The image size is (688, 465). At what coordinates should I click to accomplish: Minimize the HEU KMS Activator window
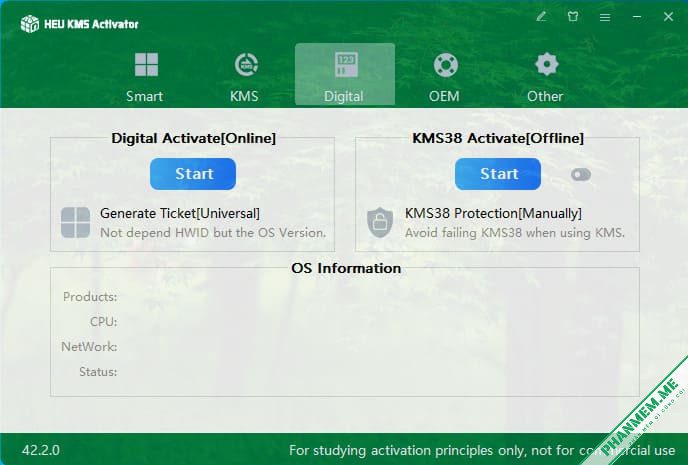click(637, 17)
